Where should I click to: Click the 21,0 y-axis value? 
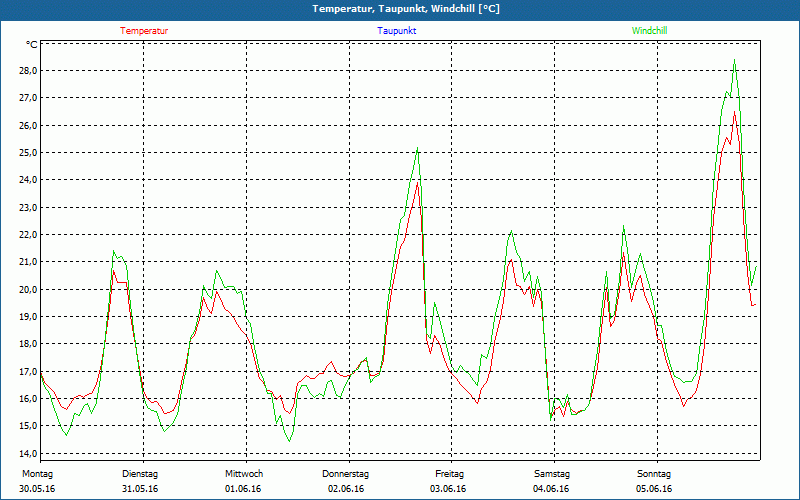pos(29,262)
